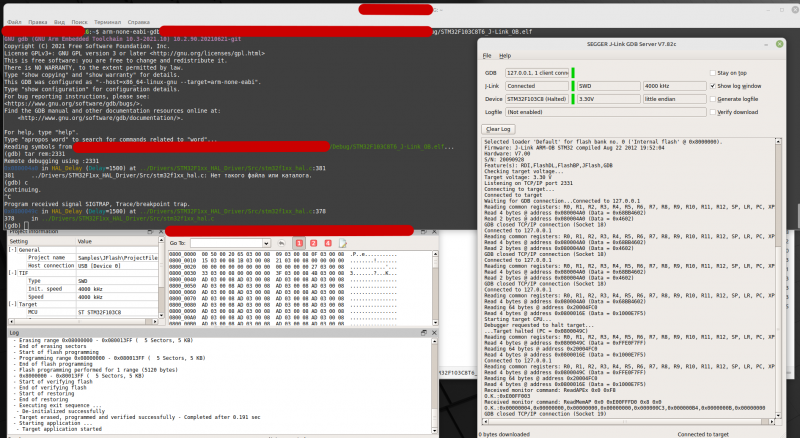Click memory row address 0800_0000

[x=183, y=254]
